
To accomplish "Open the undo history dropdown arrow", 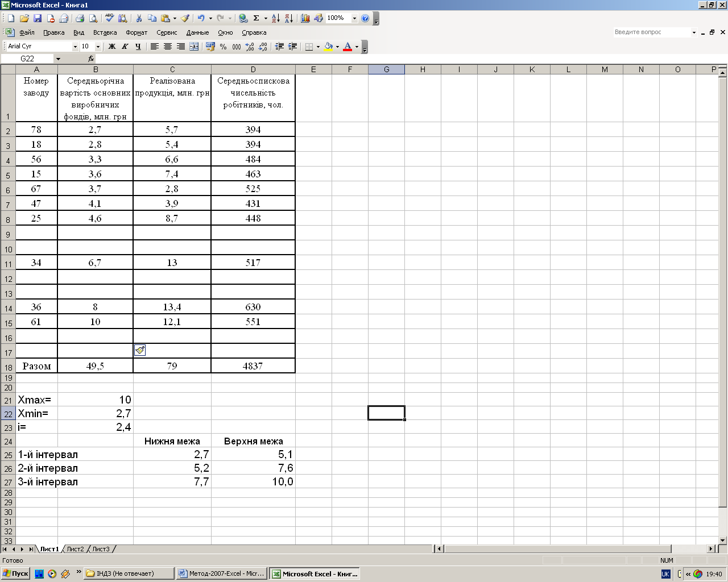I will pyautogui.click(x=210, y=18).
